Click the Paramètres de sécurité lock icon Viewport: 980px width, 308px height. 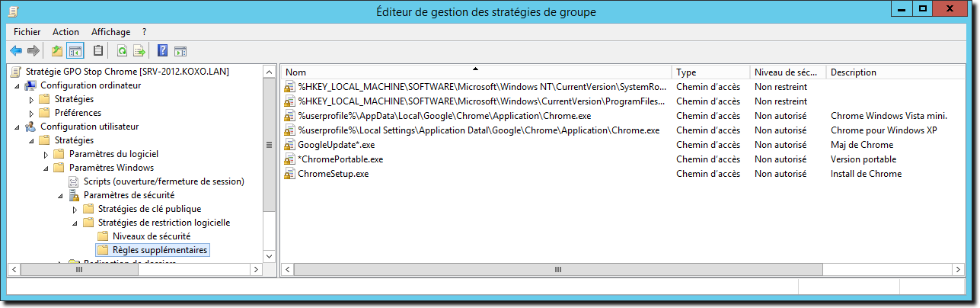[74, 195]
